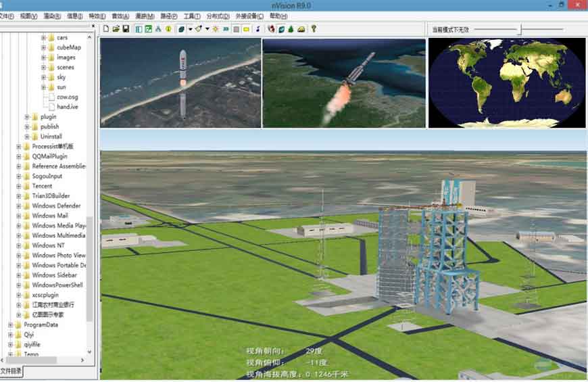The height and width of the screenshot is (382, 588).
Task: Open dropdown arrow after the brush icon
Action: point(207,29)
